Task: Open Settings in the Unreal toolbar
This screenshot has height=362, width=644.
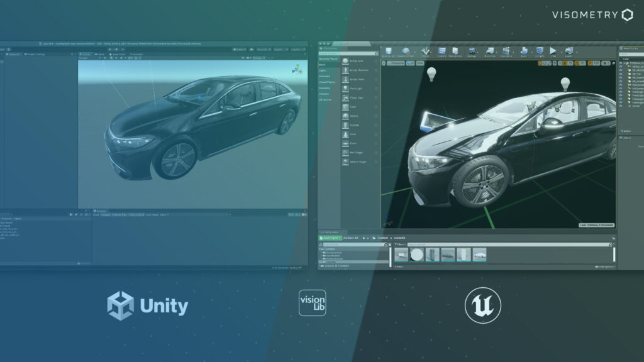Action: point(472,51)
